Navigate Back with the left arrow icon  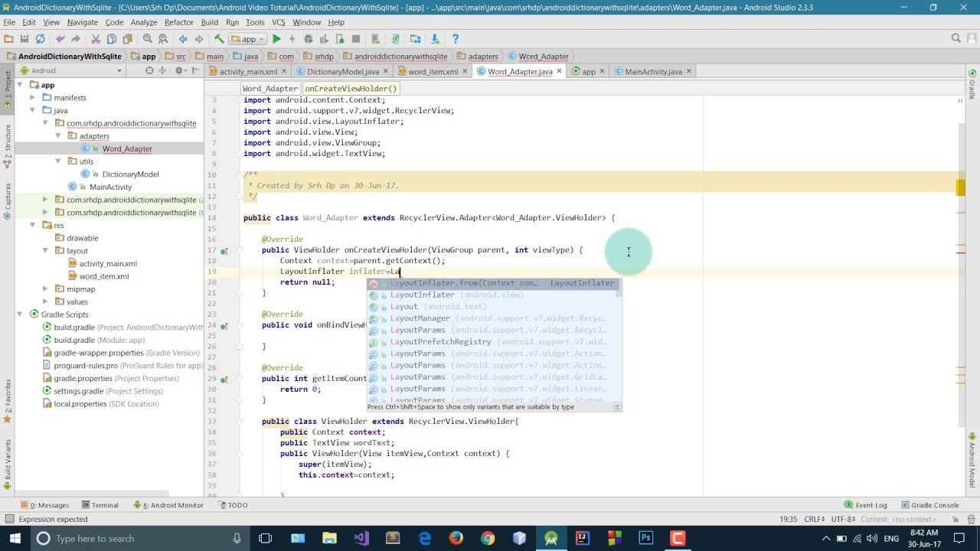coord(183,39)
